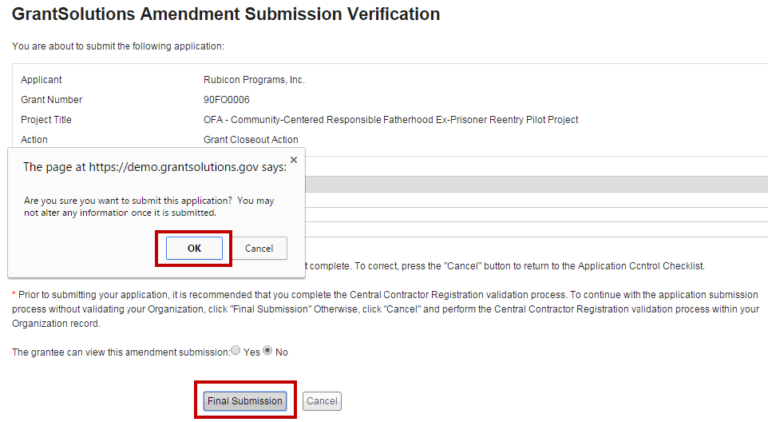Select the No radio button
Viewport: 768px width, 422px height.
pyautogui.click(x=268, y=351)
